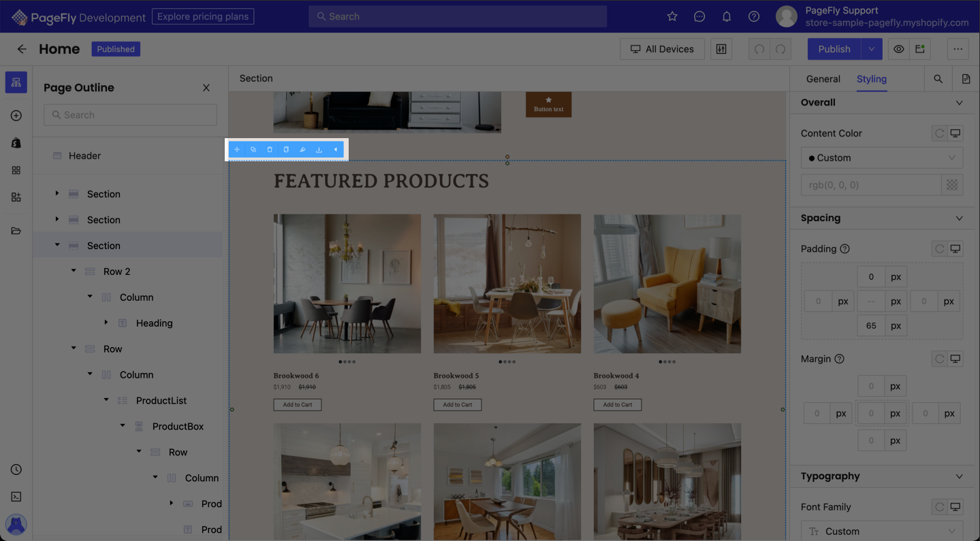The height and width of the screenshot is (541, 980).
Task: Click the redo button
Action: (780, 49)
